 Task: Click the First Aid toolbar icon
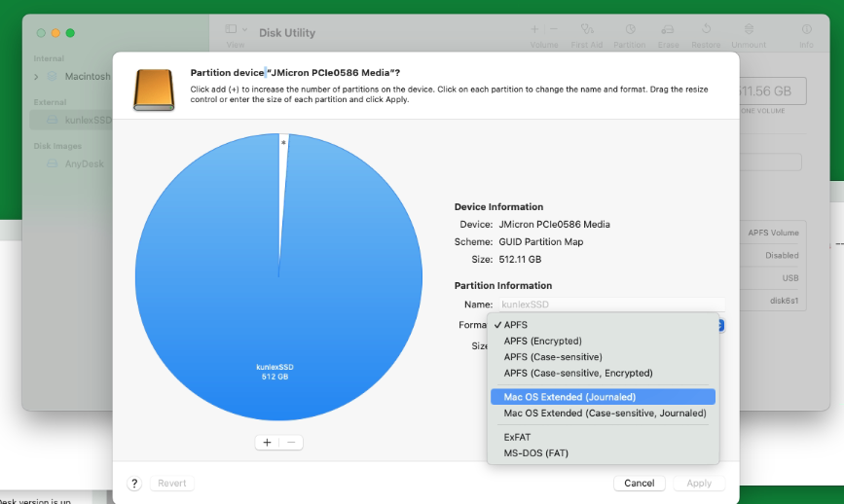[586, 34]
